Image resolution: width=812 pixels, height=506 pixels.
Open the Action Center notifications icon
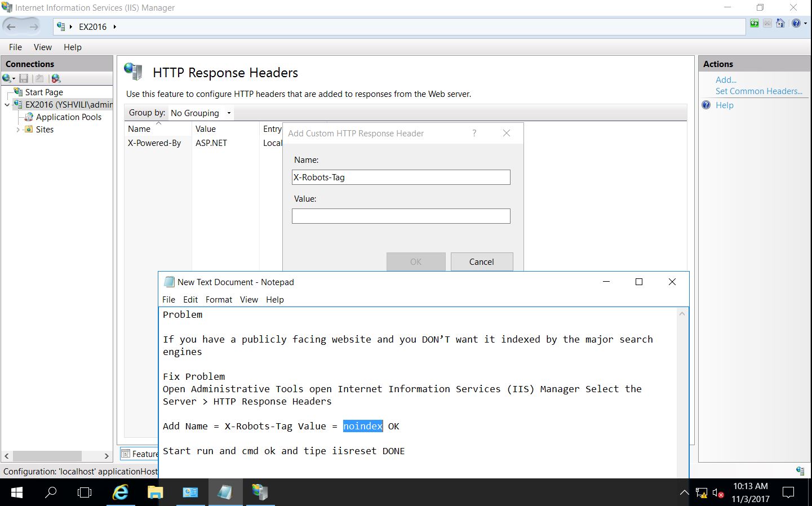[788, 493]
